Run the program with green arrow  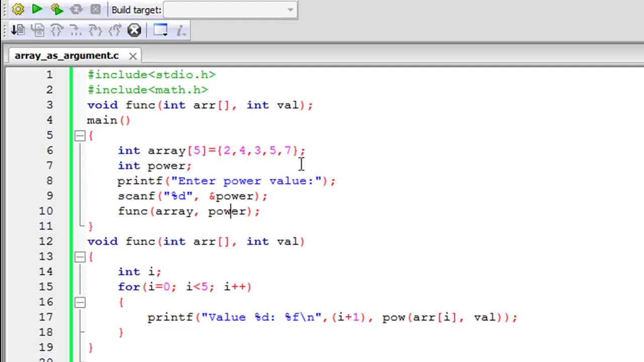pos(37,9)
